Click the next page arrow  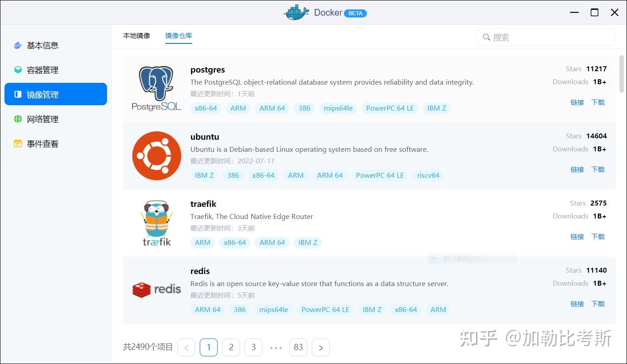pyautogui.click(x=321, y=347)
